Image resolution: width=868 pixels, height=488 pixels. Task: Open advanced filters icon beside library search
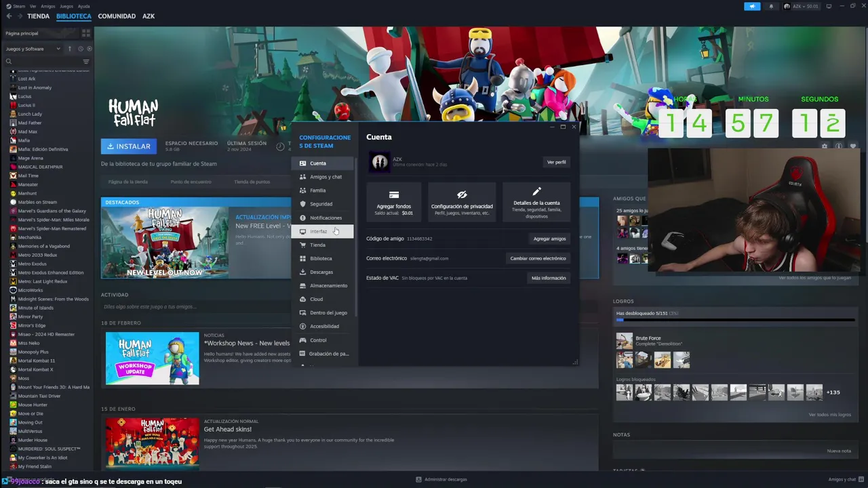click(85, 62)
